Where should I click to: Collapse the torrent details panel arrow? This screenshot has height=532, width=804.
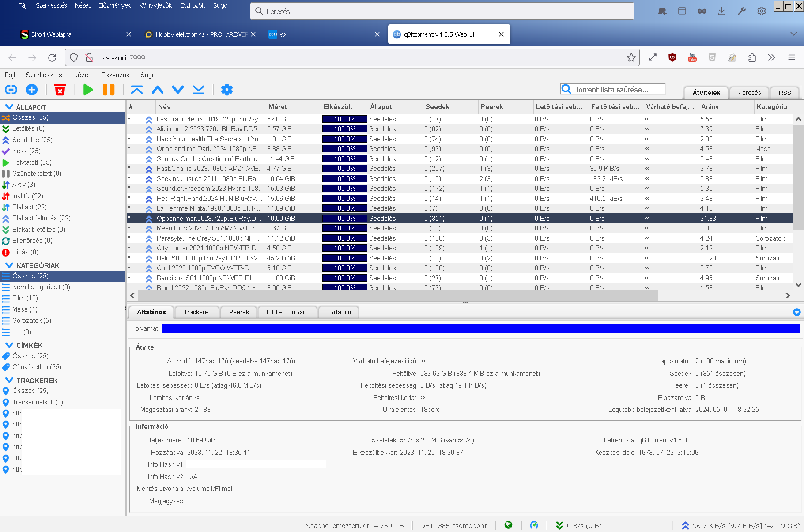point(796,312)
